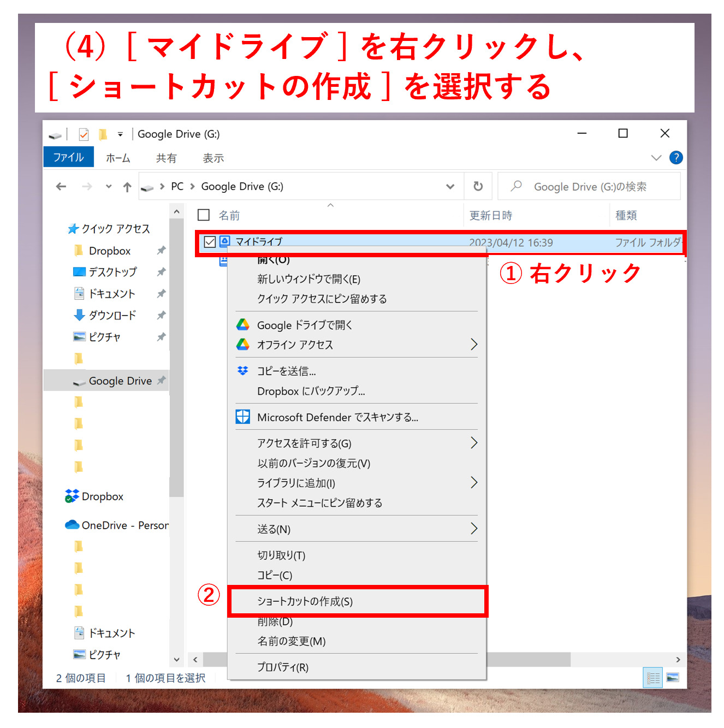The width and height of the screenshot is (724, 728).
Task: Switch to the 表示 ribbon tab
Action: coord(213,158)
